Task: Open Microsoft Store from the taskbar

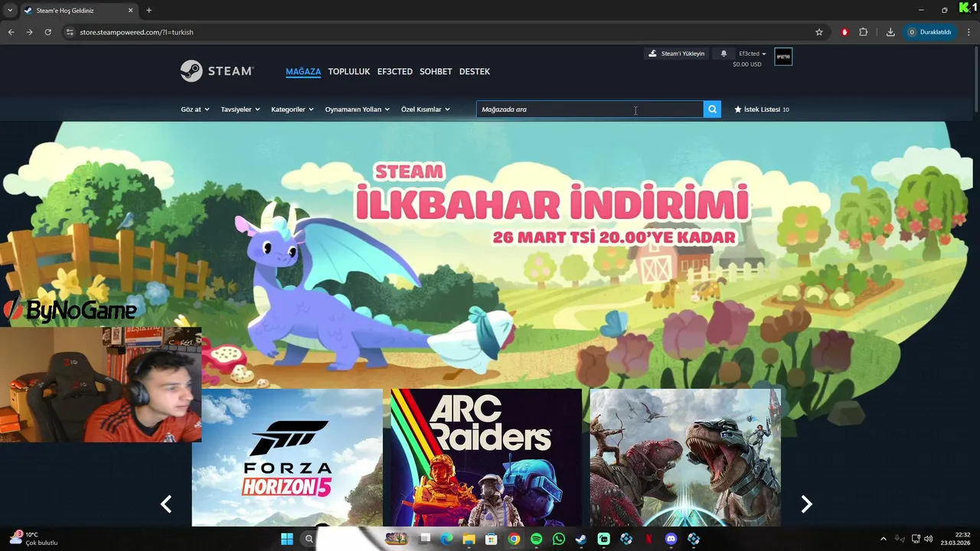Action: (492, 539)
